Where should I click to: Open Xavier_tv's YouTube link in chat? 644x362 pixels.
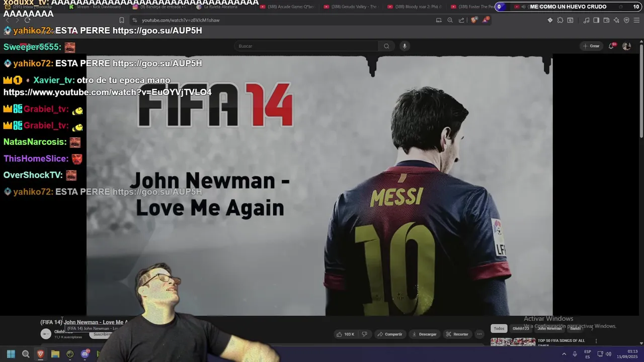click(x=107, y=93)
